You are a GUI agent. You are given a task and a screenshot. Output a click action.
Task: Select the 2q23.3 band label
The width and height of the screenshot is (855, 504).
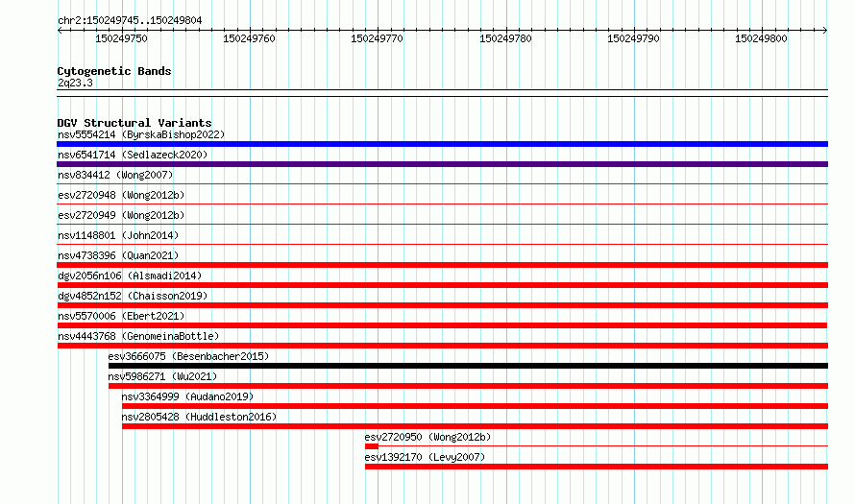coord(75,83)
